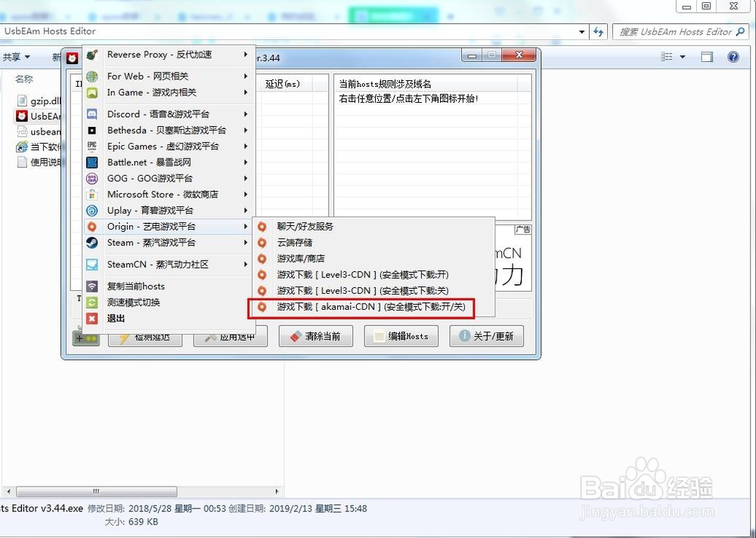
Task: Click the 关于/更新 button
Action: [x=486, y=336]
